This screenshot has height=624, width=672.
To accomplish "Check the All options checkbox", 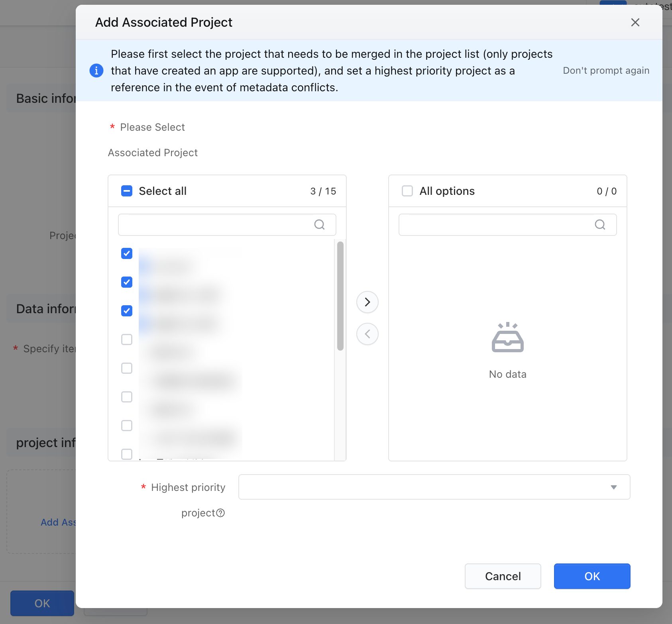I will (x=407, y=191).
